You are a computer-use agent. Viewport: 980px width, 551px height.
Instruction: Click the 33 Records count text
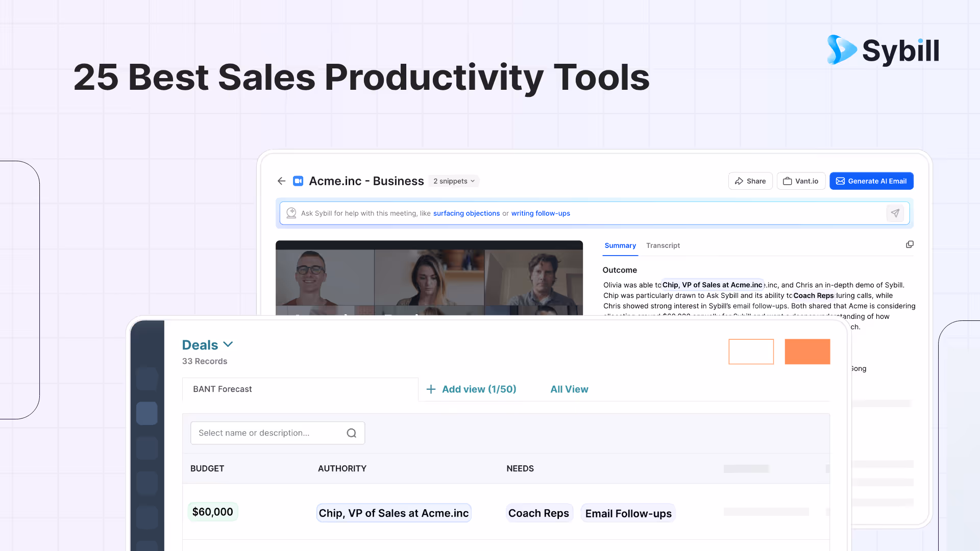[x=205, y=361]
